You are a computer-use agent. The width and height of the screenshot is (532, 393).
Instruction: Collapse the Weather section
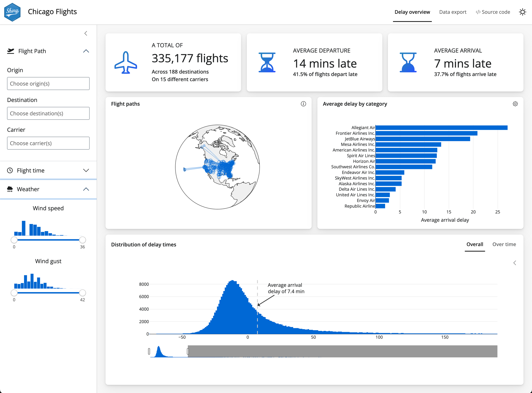pyautogui.click(x=86, y=189)
